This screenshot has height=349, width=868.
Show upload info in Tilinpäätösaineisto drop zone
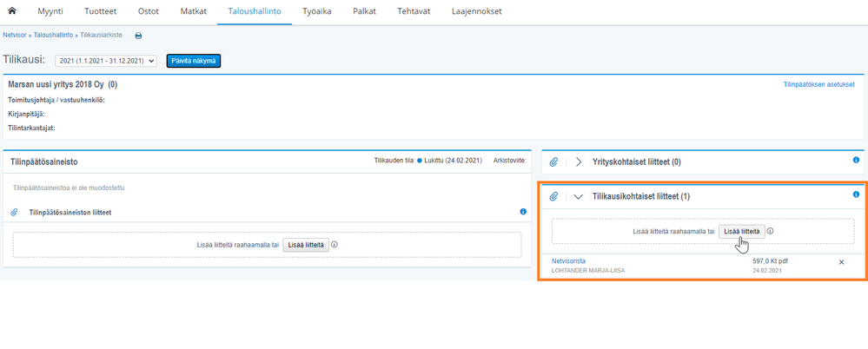click(335, 245)
